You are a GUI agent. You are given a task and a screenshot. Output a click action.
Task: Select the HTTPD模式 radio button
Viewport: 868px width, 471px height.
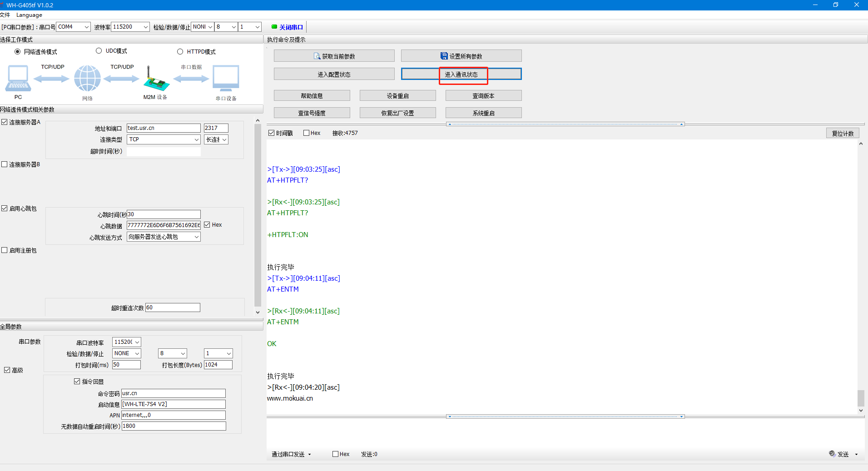[x=180, y=51]
